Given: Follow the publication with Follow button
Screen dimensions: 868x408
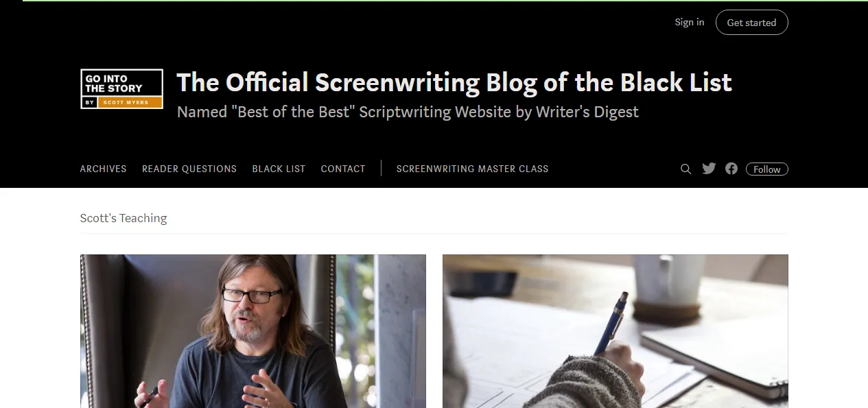Looking at the screenshot, I should click(x=766, y=169).
